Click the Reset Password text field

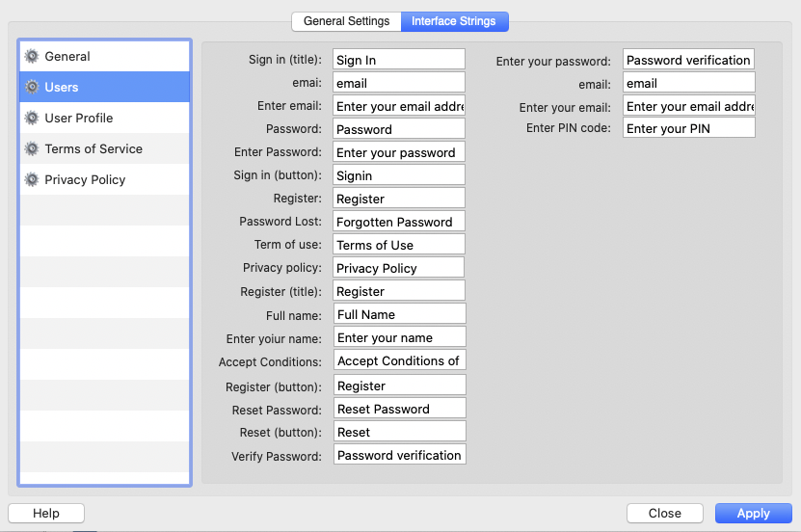point(399,409)
